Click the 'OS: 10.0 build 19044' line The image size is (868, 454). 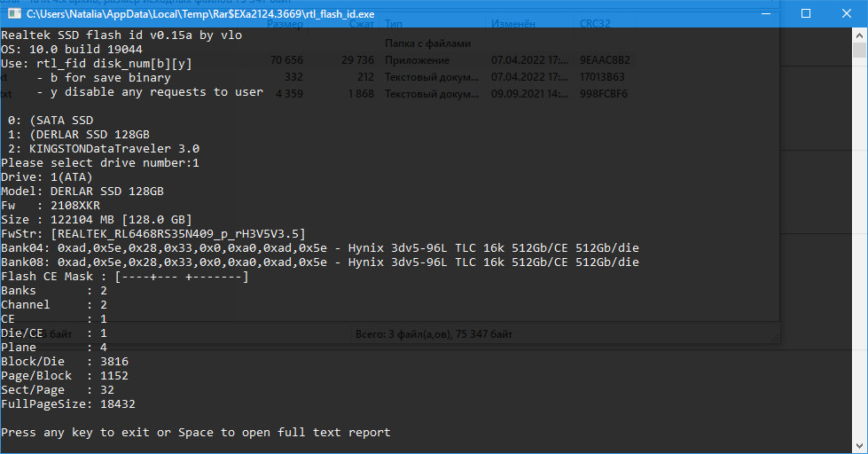(72, 50)
